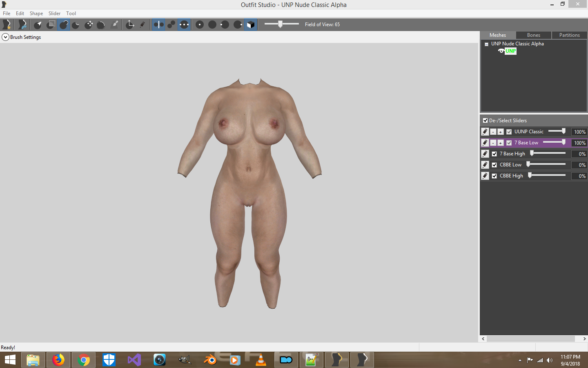Viewport: 588px width, 368px height.
Task: Toggle the CBBE High checkbox
Action: [494, 176]
